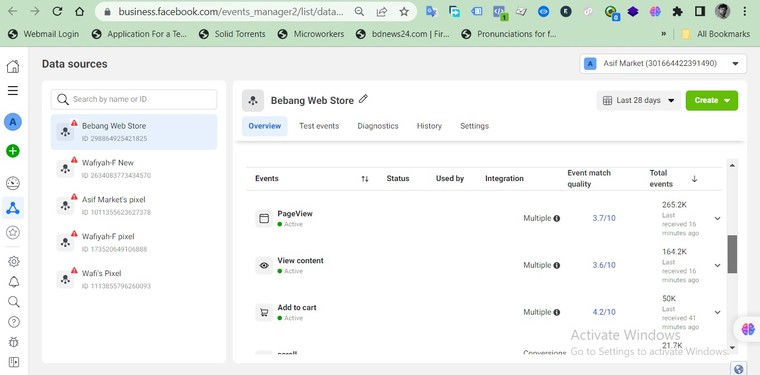760x375 pixels.
Task: Open the settings gear in left sidebar
Action: point(14,262)
